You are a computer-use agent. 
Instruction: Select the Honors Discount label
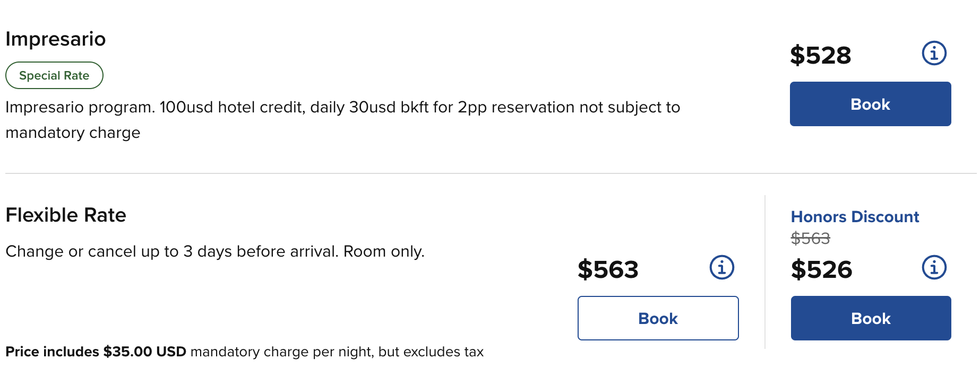coord(855,216)
